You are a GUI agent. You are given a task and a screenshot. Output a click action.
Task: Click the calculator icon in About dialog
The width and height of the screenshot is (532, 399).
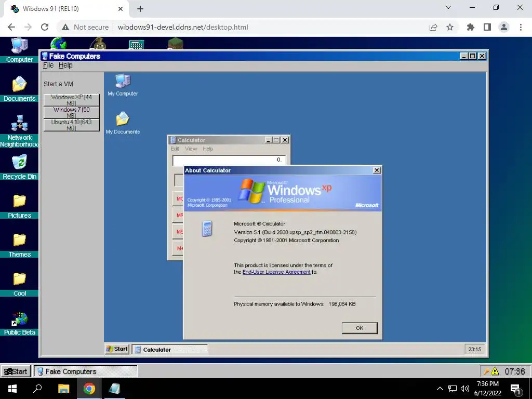point(207,229)
